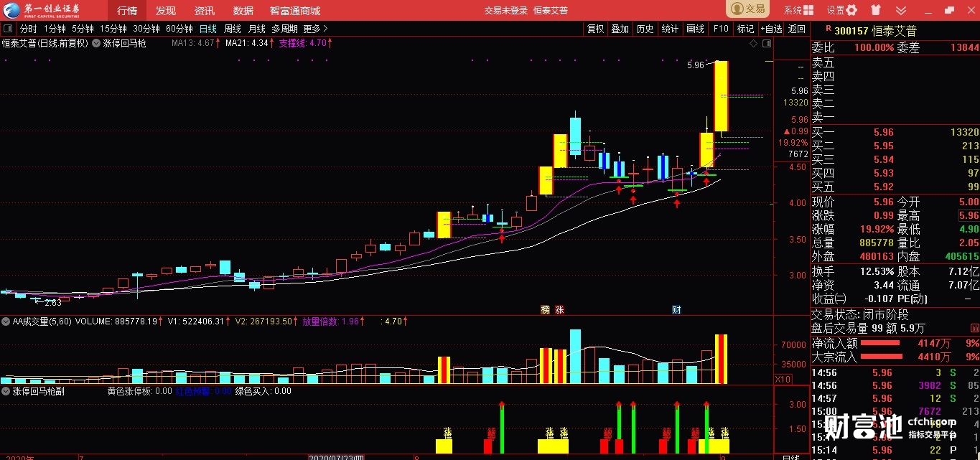The height and width of the screenshot is (460, 980).
Task: Click the 300157 恒泰艾普 stock title
Action: click(x=876, y=31)
